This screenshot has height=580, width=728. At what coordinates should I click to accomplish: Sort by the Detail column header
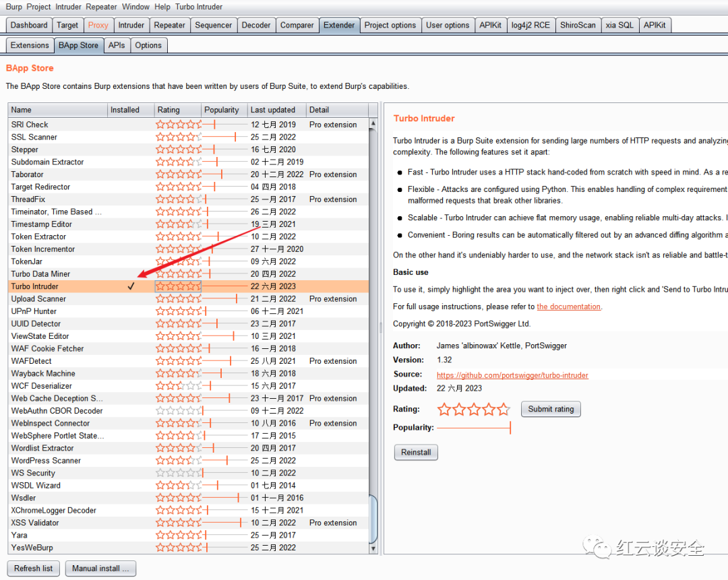pos(337,110)
